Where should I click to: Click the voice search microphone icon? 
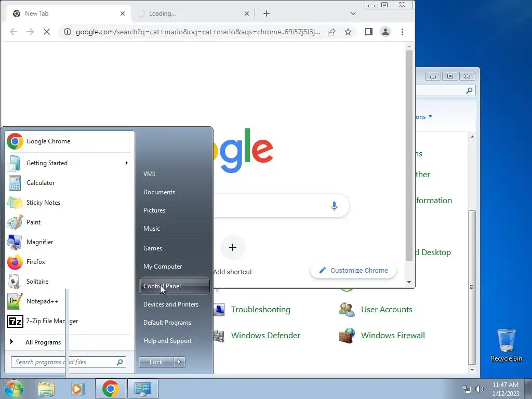(334, 206)
